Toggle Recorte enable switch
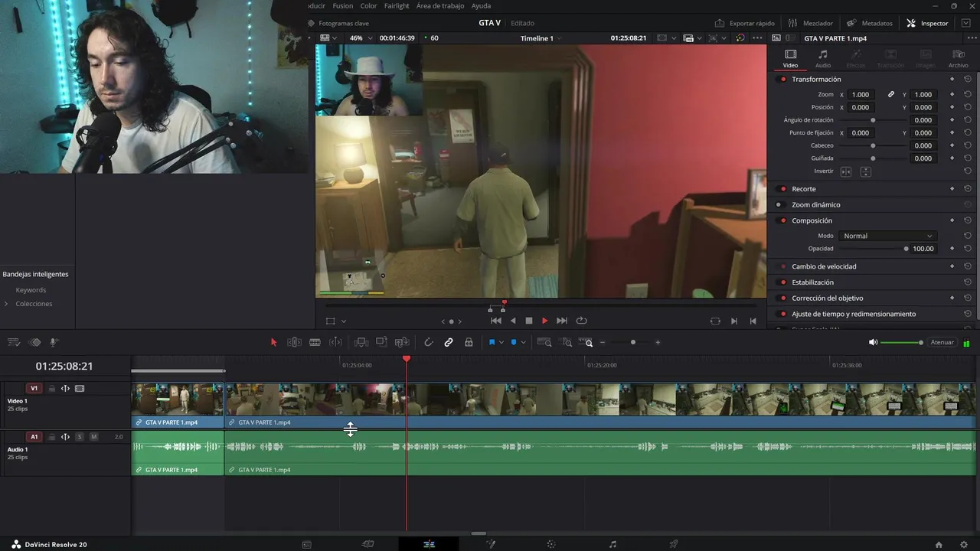The height and width of the screenshot is (551, 980). tap(782, 189)
